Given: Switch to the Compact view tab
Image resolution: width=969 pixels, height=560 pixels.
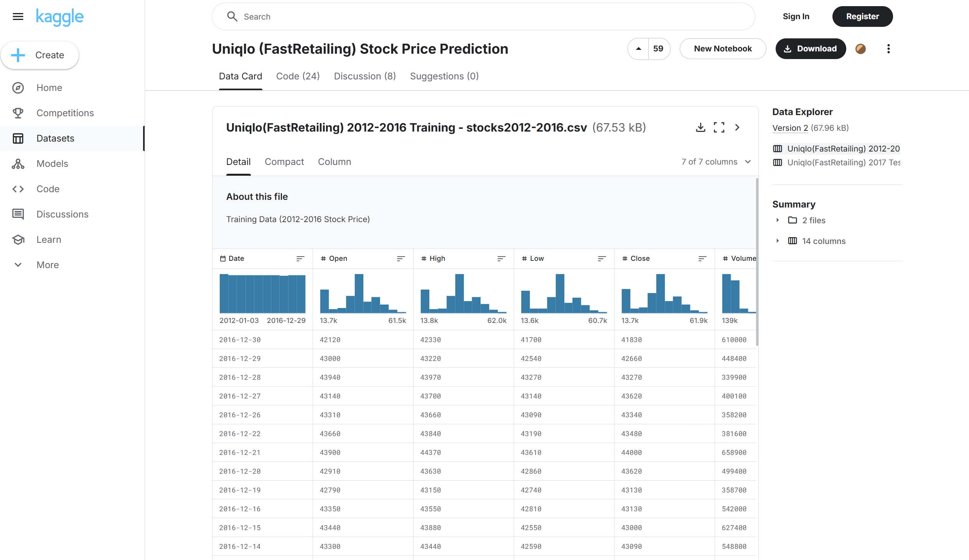Looking at the screenshot, I should pos(284,162).
